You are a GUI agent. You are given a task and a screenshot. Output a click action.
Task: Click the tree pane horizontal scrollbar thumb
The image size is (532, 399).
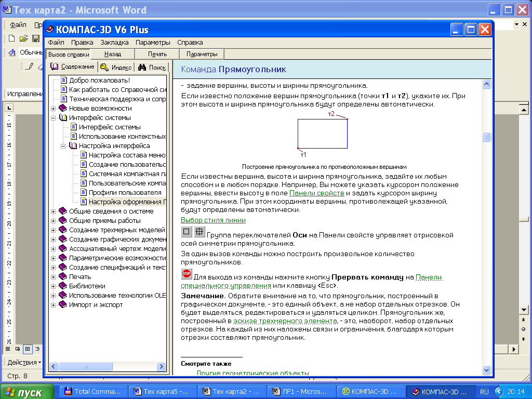86,366
